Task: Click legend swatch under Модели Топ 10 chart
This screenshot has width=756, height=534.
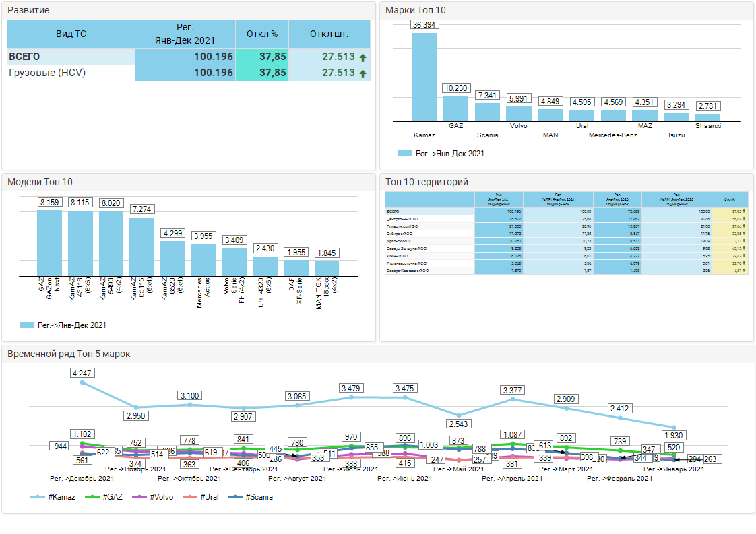Action: [x=27, y=325]
